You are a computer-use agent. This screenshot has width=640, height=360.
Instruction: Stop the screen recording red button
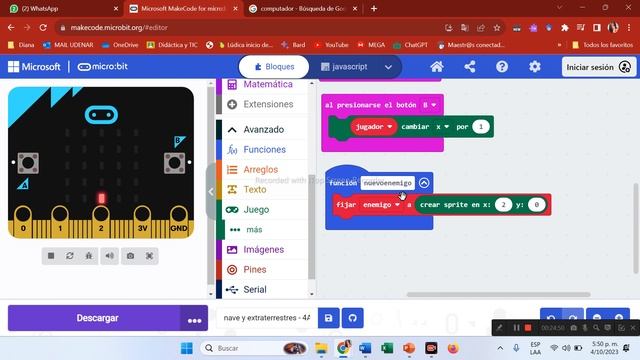(x=528, y=327)
